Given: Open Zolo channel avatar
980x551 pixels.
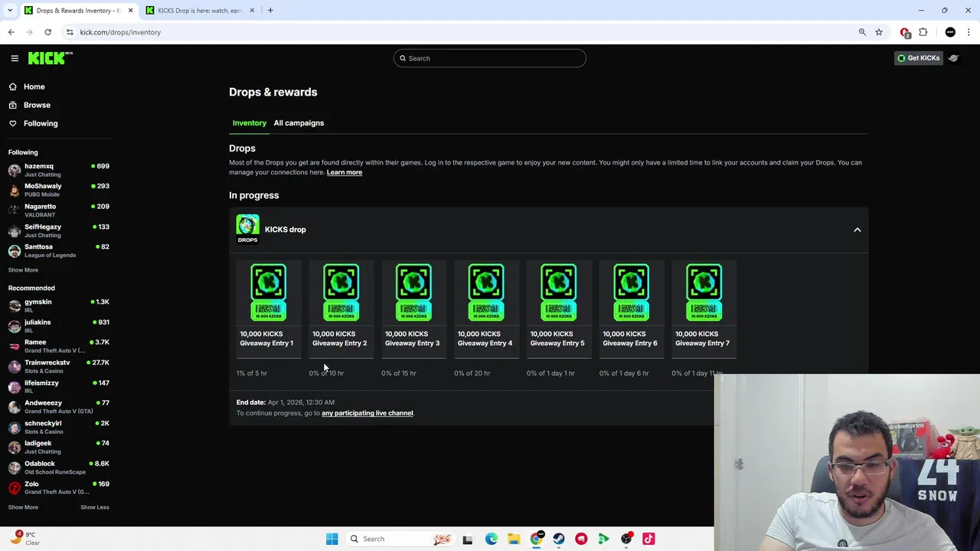Looking at the screenshot, I should click(x=15, y=487).
